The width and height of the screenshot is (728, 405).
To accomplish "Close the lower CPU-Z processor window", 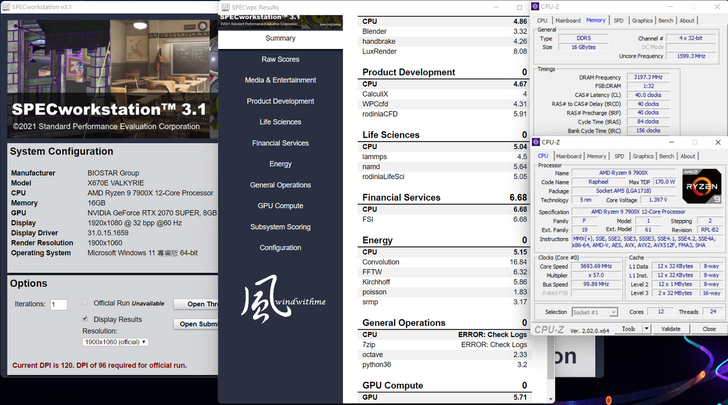I will pos(718,143).
